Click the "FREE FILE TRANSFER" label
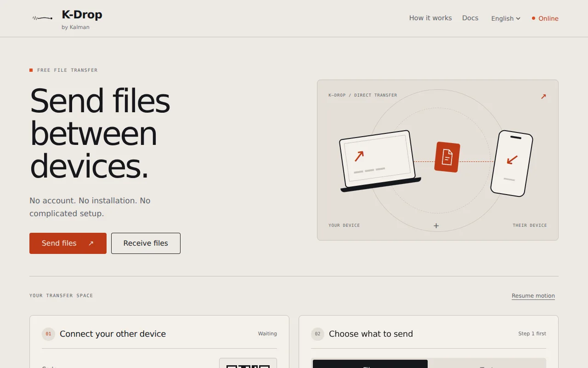 (x=68, y=70)
